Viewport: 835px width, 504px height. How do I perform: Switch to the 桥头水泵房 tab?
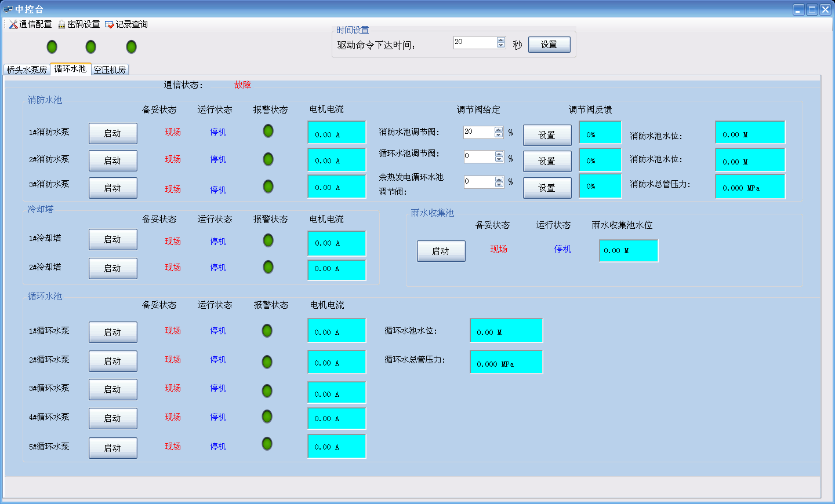coord(27,70)
